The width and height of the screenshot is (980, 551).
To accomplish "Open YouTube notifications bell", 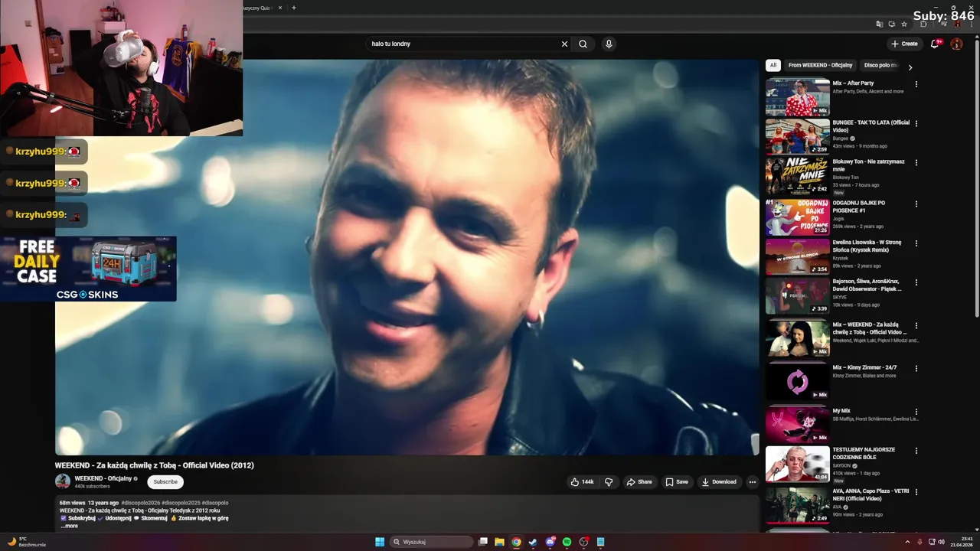I will [x=935, y=44].
